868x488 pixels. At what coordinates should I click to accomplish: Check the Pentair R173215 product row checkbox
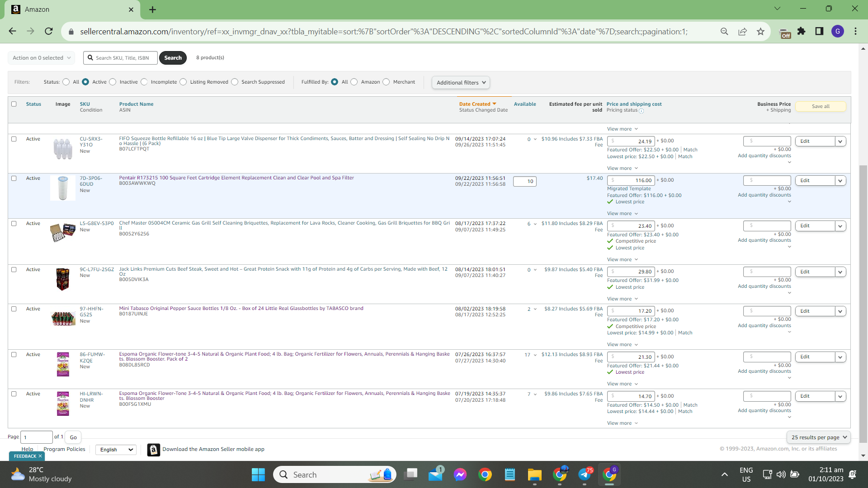coord(14,178)
